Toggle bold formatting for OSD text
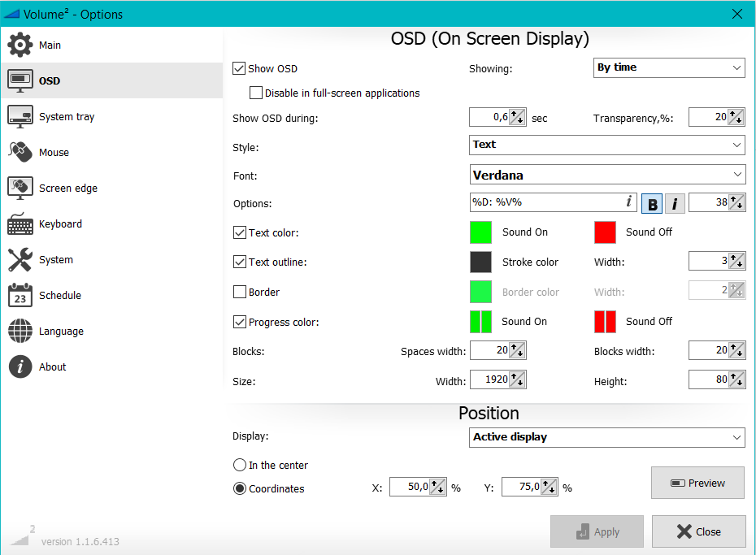Image resolution: width=756 pixels, height=555 pixels. 651,202
